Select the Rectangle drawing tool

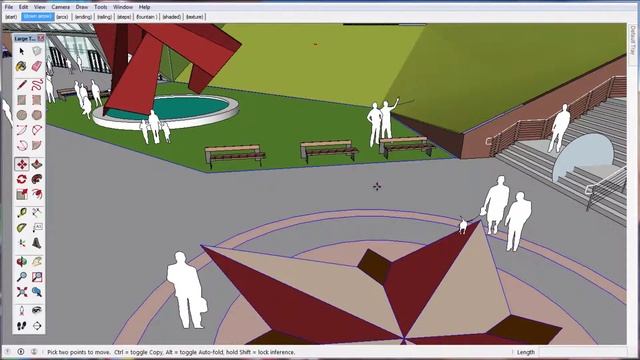[x=22, y=100]
